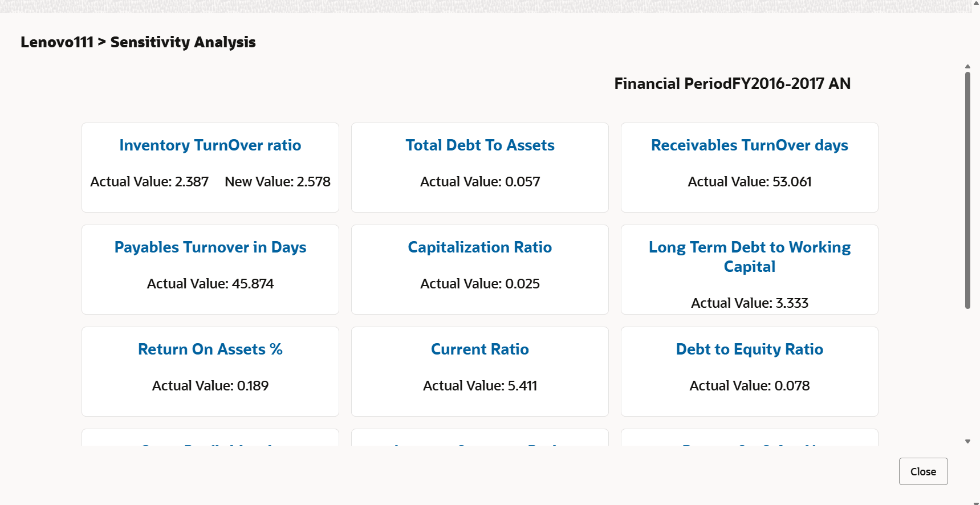
Task: Open Receivables TurnOver days ratio
Action: pyautogui.click(x=749, y=145)
